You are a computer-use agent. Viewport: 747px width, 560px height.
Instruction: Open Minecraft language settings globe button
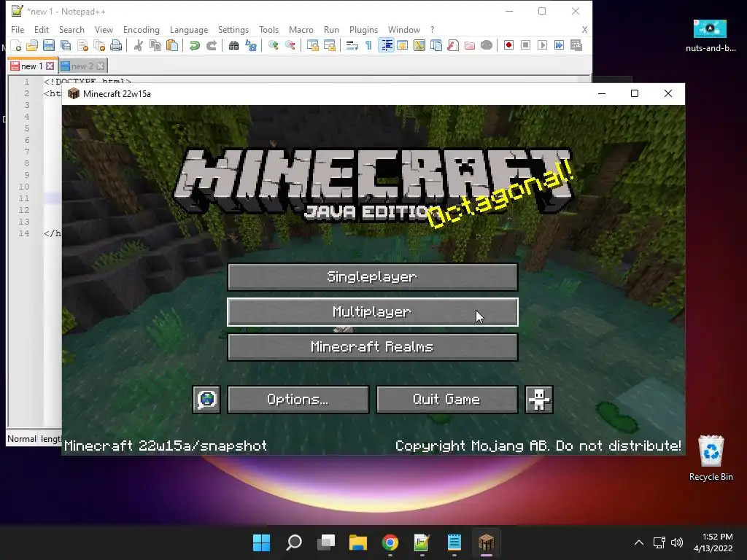[x=206, y=399]
